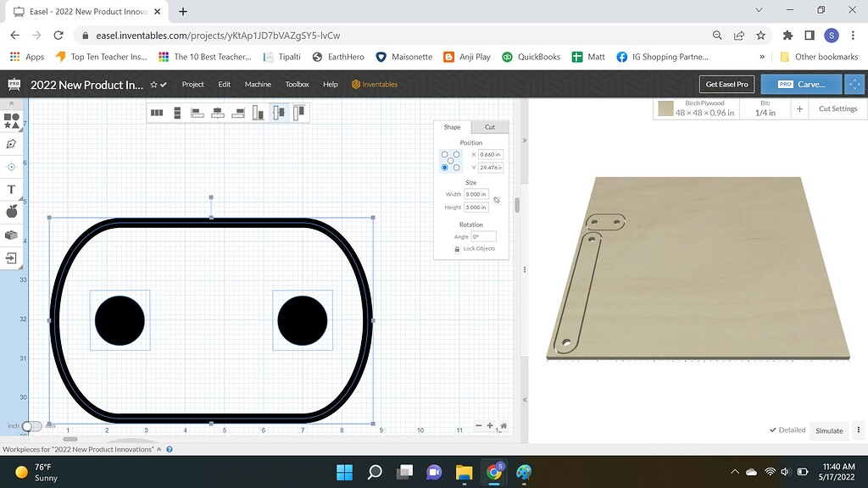Switch to the Cut tab
Screen dimensions: 868x488
pyautogui.click(x=489, y=126)
